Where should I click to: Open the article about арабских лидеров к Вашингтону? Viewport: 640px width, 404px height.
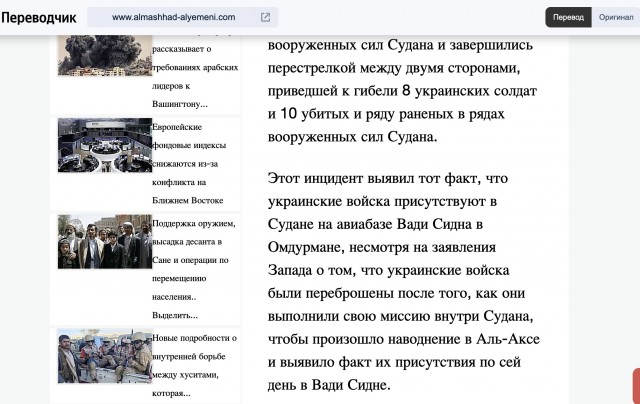[x=195, y=76]
